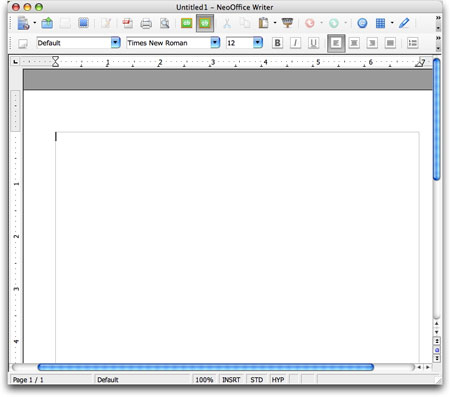Image resolution: width=450 pixels, height=397 pixels.
Task: Select Justified alignment
Action: [390, 43]
